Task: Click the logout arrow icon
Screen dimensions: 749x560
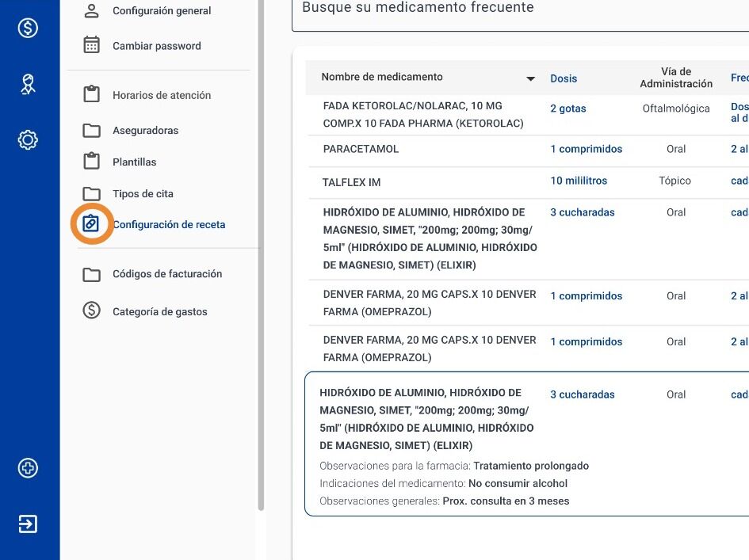Action: (x=28, y=524)
